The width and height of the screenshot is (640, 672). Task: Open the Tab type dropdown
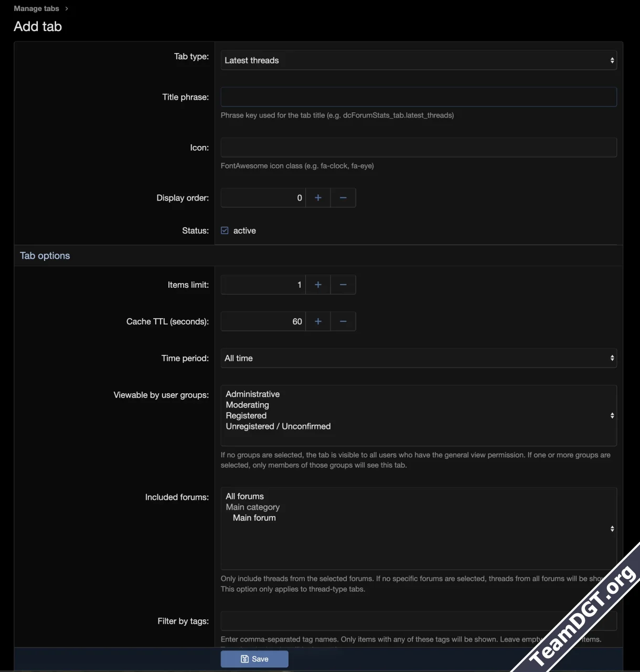tap(419, 60)
